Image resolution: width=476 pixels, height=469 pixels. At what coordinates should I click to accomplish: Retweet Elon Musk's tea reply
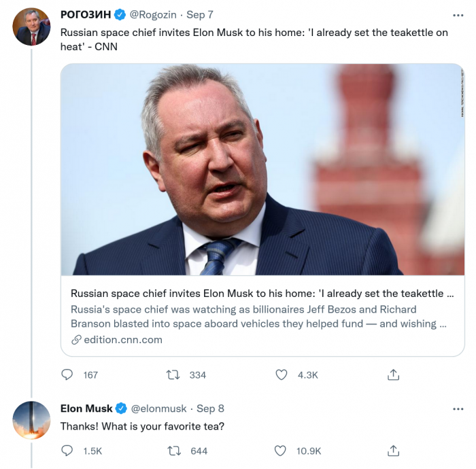click(173, 451)
